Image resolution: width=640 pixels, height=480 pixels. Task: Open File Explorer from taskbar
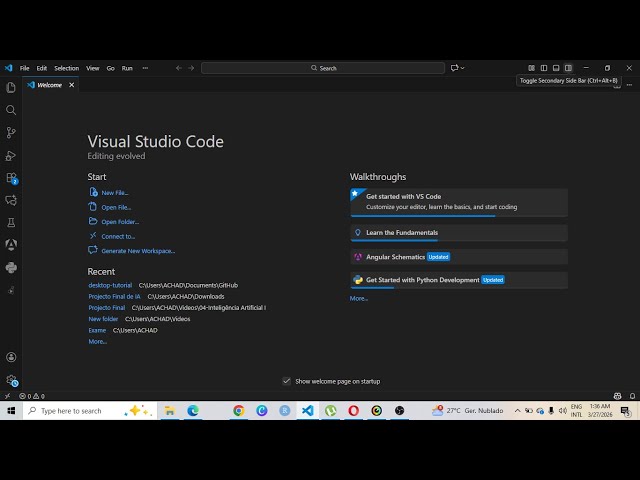[170, 411]
